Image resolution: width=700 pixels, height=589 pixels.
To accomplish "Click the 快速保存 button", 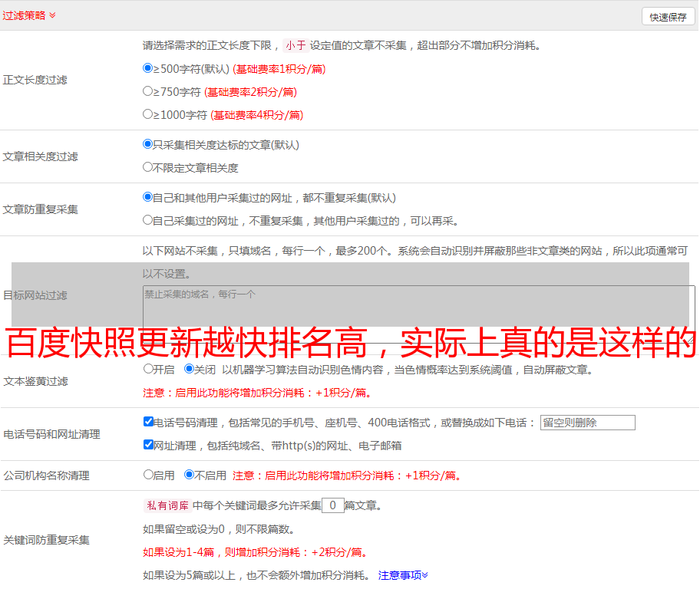I will point(668,17).
